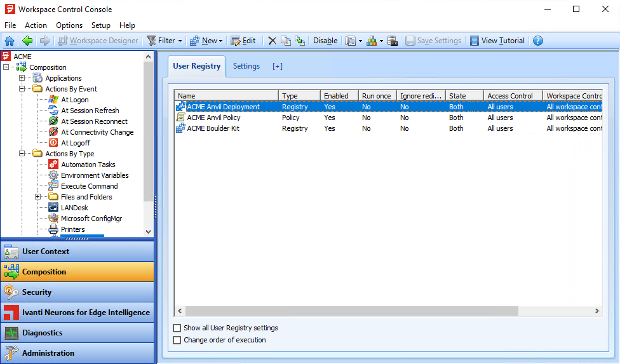Sort by the Name column header
Screen dimensions: 620x364
(227, 96)
